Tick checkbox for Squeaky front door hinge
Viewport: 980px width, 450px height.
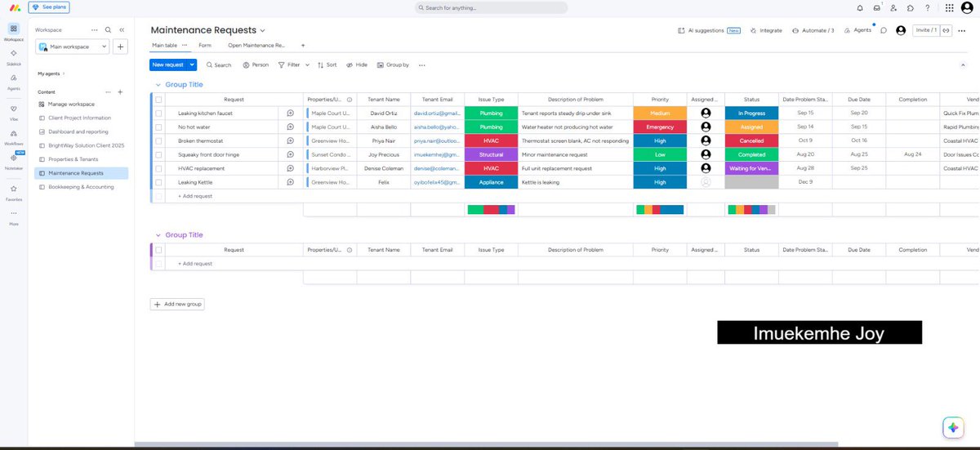point(158,154)
